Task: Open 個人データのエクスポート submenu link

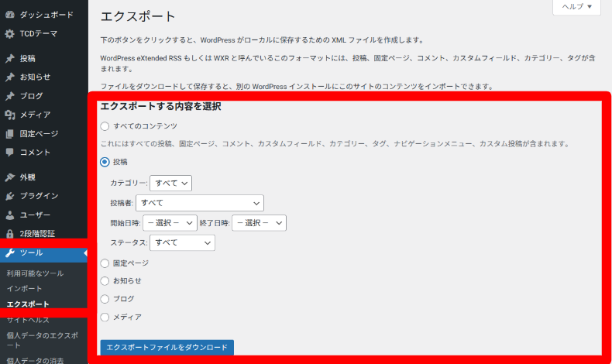Action: click(x=42, y=340)
